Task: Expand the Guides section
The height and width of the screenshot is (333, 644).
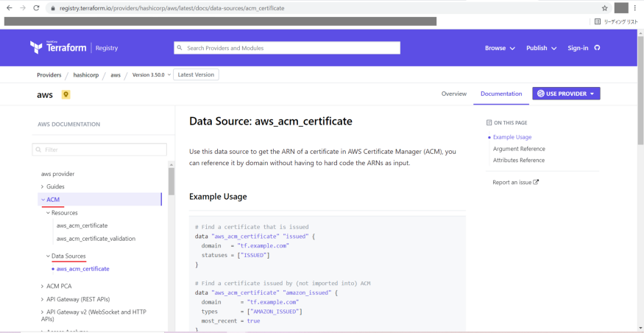Action: (52, 186)
